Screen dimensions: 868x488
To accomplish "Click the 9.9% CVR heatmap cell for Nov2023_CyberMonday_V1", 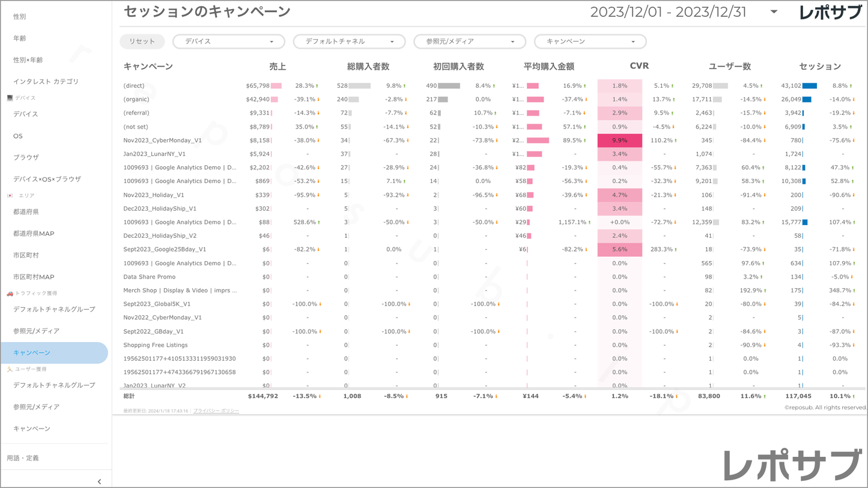I will (x=619, y=140).
